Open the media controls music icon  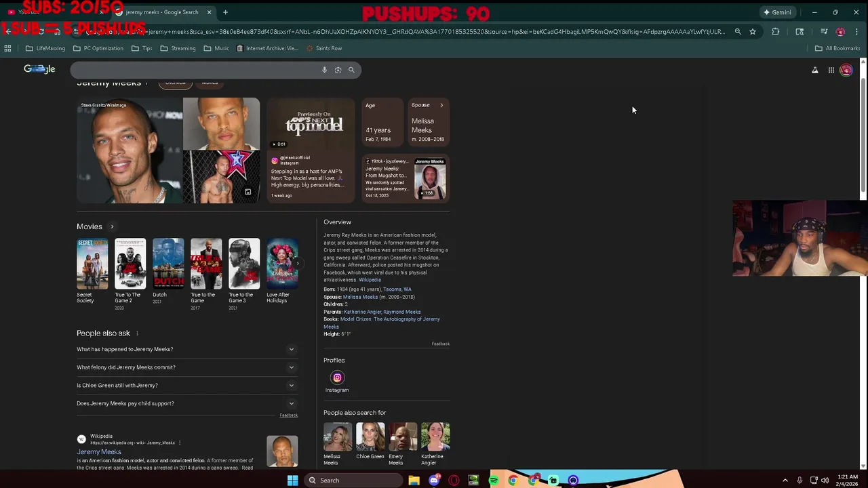pos(824,32)
